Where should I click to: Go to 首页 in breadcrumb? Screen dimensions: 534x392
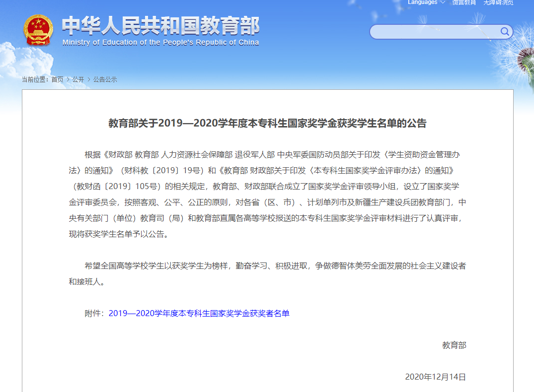(x=57, y=79)
